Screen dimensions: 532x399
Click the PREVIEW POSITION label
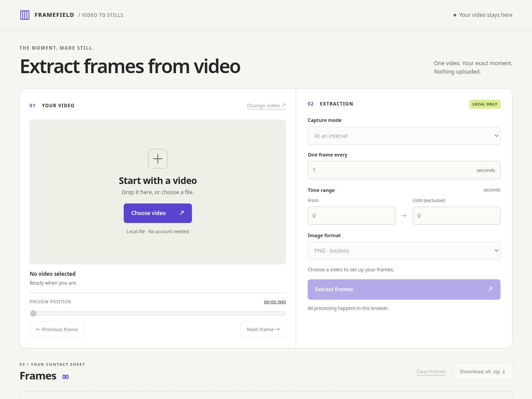tap(51, 302)
